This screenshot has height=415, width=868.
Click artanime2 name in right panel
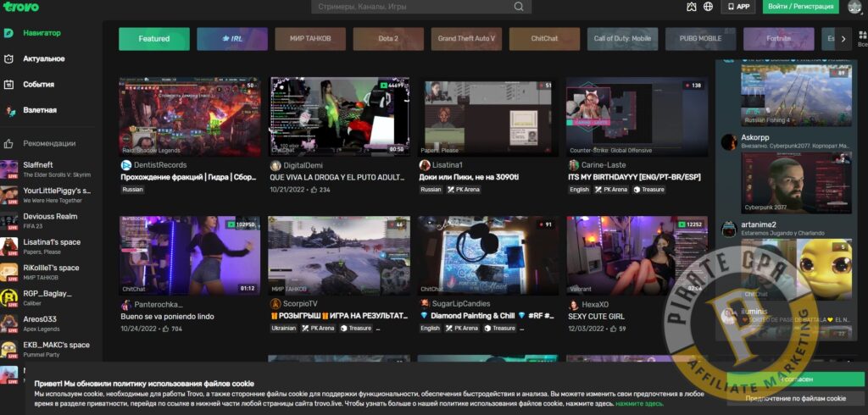point(759,224)
